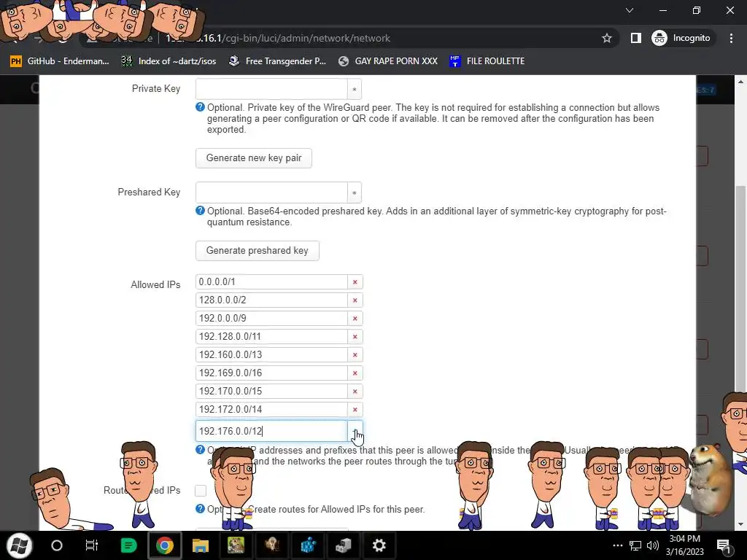Remove the 0.0.0.0/1 allowed IP entry
Image resolution: width=747 pixels, height=560 pixels.
coord(355,282)
